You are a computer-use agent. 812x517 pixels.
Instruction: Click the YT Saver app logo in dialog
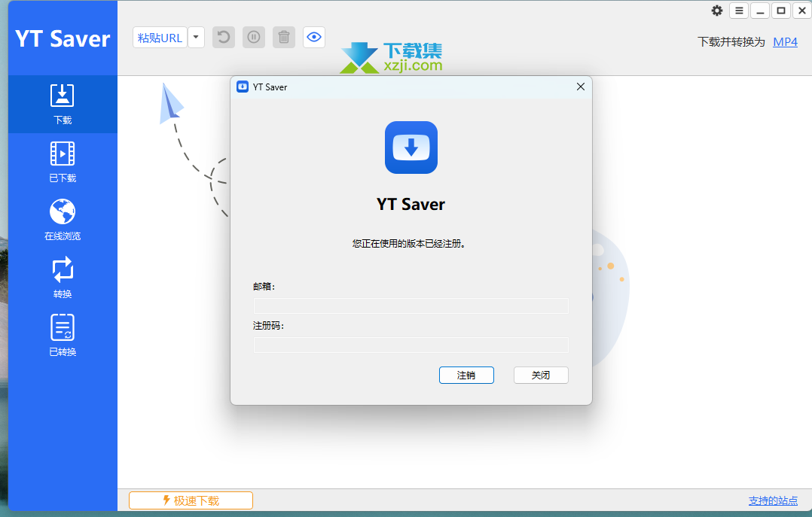coord(411,147)
